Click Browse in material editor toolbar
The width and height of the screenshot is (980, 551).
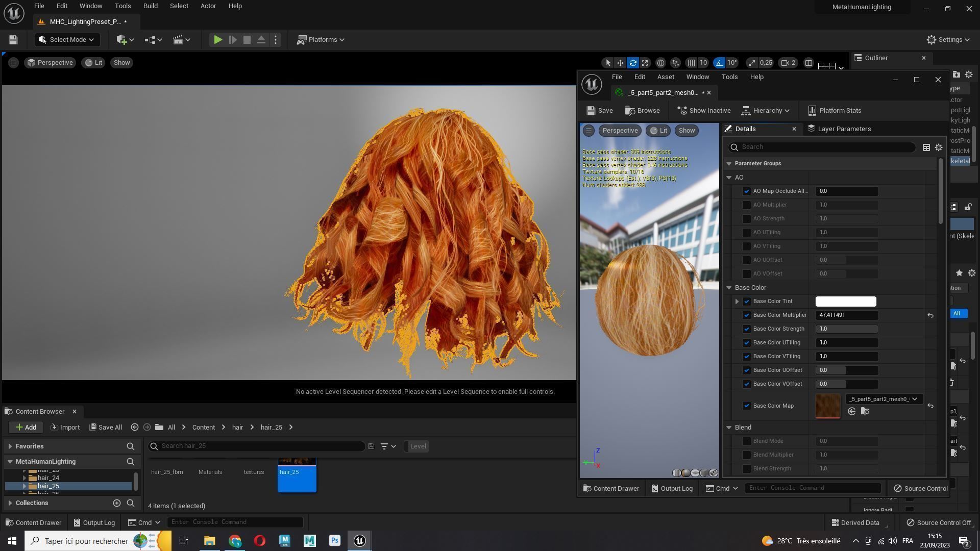click(643, 111)
